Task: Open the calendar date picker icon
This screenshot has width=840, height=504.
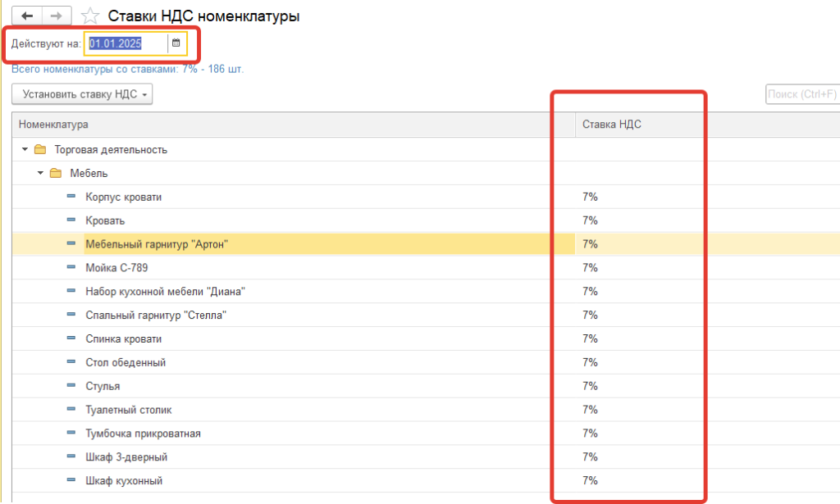Action: pos(176,43)
